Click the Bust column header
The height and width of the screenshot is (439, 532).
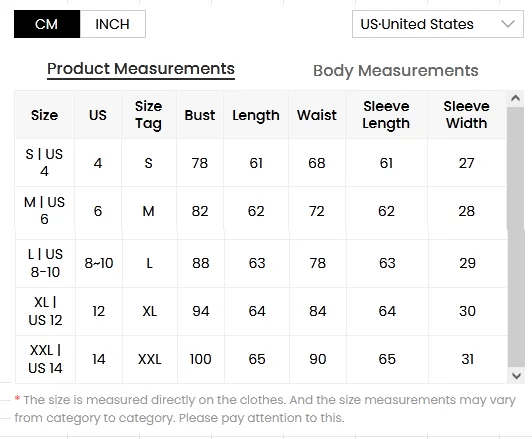[x=200, y=115]
